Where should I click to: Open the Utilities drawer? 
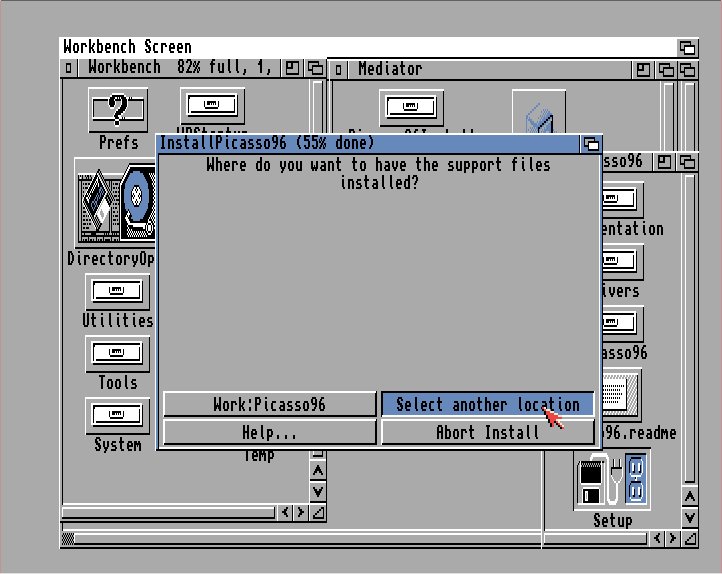pos(118,293)
